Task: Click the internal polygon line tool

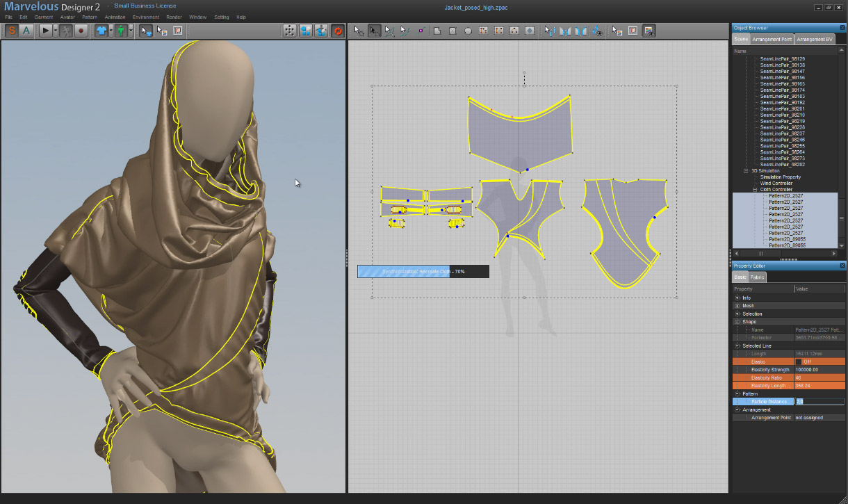Action: point(483,31)
